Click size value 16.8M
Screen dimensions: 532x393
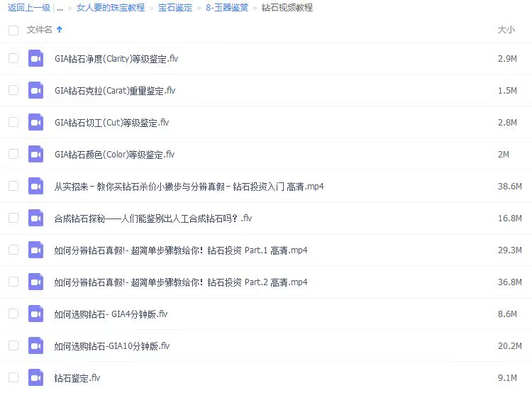[x=509, y=218]
